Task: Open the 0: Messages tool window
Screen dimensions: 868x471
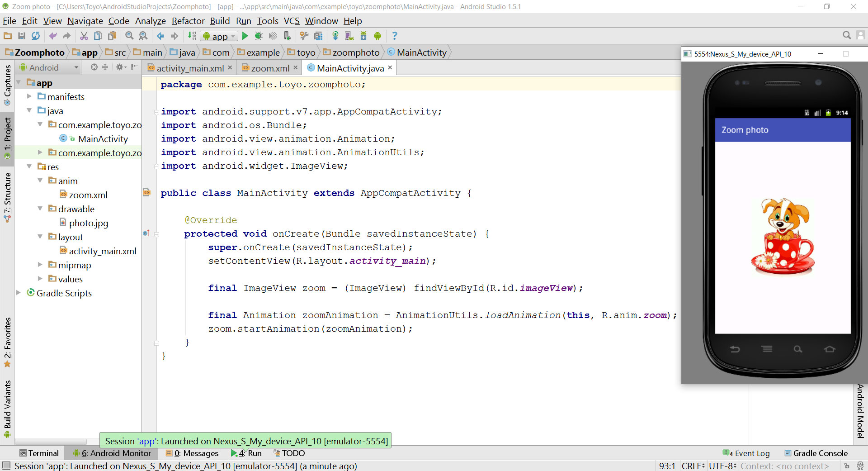Action: point(192,453)
